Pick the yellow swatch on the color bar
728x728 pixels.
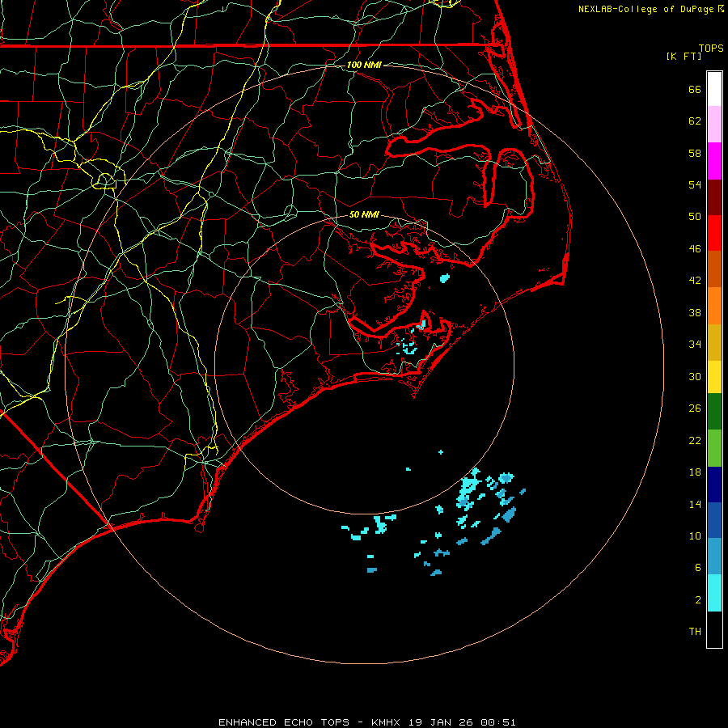click(714, 377)
